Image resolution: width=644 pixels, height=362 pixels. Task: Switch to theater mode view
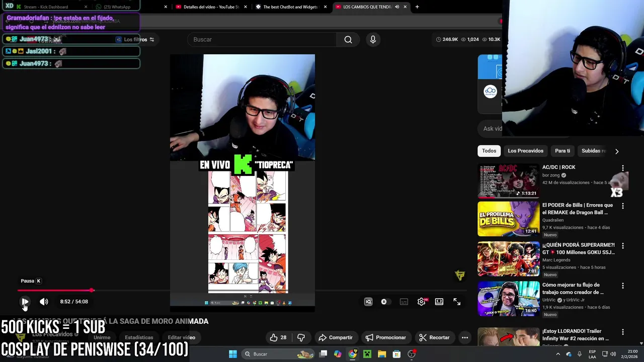point(439,302)
